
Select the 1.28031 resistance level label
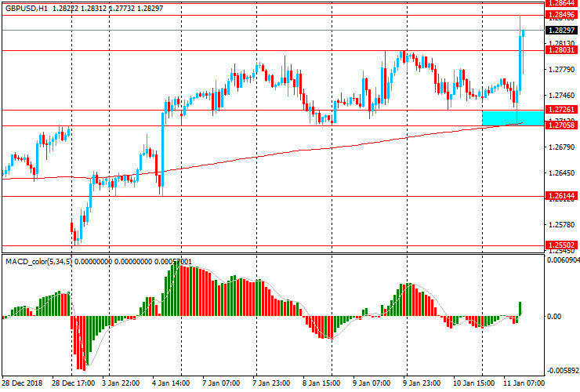click(x=563, y=50)
